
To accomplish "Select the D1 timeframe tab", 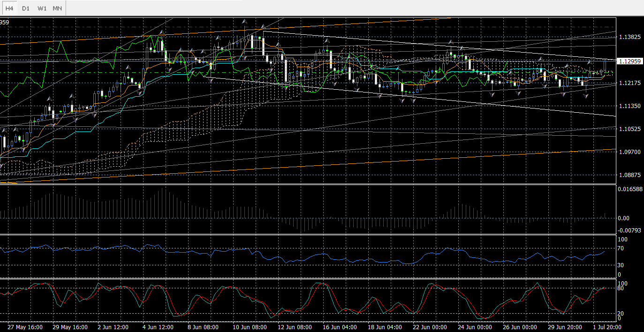I will (26, 8).
